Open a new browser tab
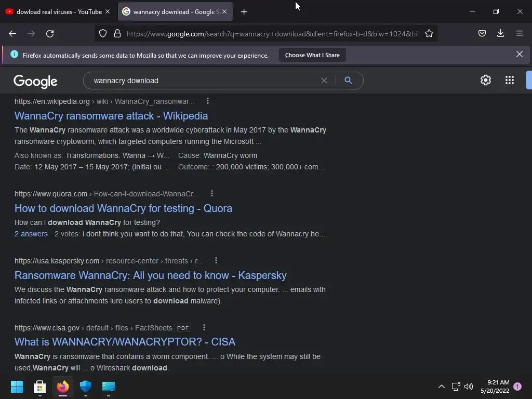Screen dimensions: 532x399 244,12
